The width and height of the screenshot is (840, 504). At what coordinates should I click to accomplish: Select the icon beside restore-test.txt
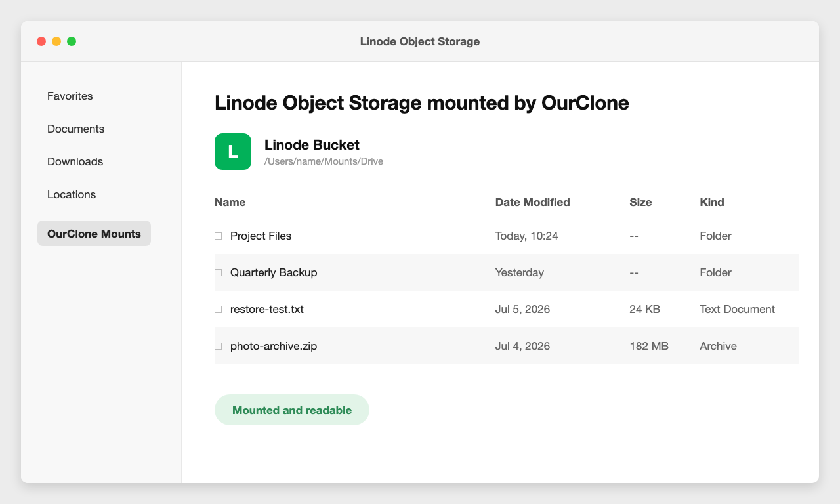(219, 309)
